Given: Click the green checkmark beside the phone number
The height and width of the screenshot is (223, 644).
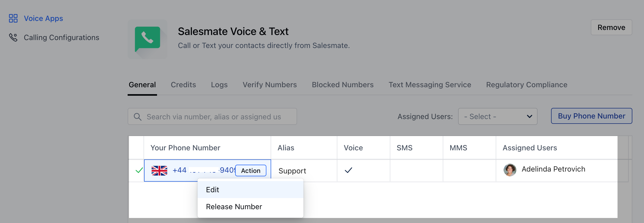Looking at the screenshot, I should 139,170.
